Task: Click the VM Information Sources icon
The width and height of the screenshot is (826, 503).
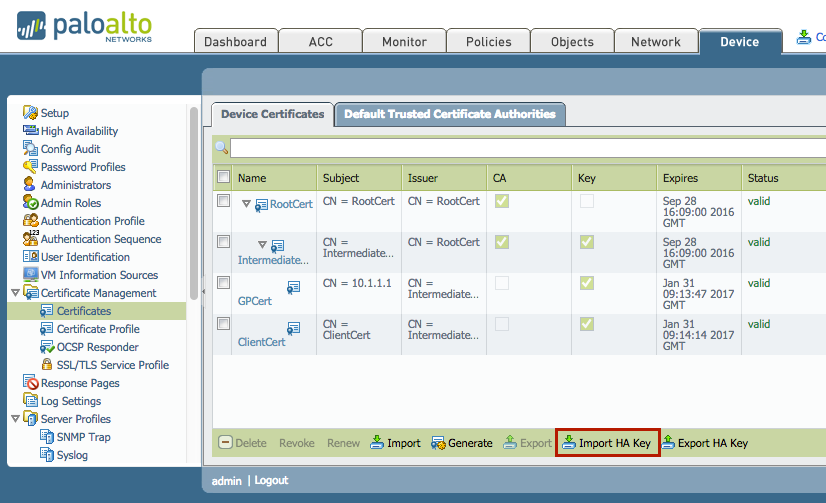Action: coord(31,274)
